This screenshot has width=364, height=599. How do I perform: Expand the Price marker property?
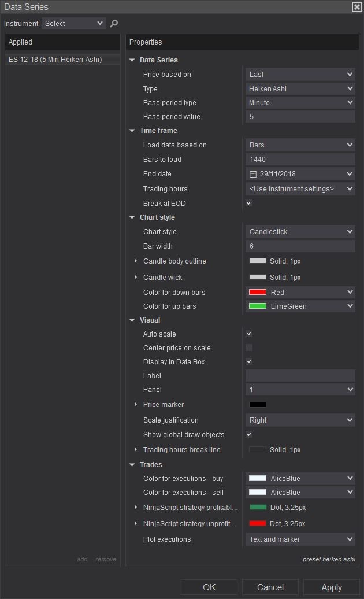136,405
